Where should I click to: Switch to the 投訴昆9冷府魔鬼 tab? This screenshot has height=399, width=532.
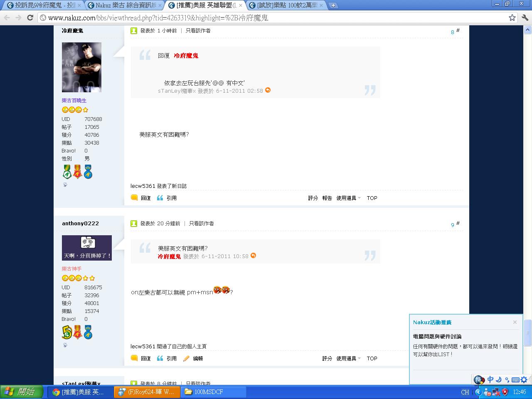pyautogui.click(x=44, y=5)
